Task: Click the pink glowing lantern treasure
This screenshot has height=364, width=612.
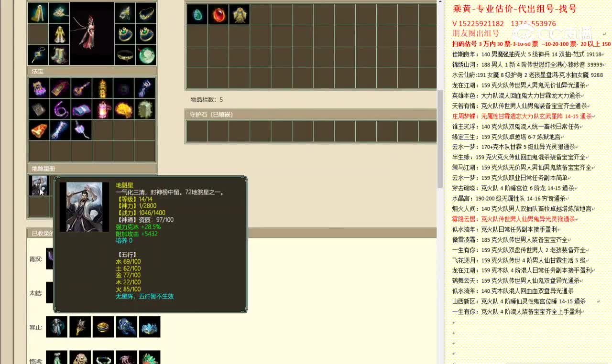Action: [102, 109]
